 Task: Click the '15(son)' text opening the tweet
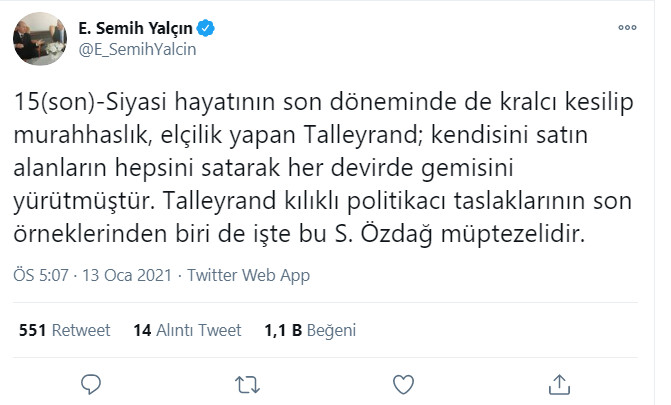[x=51, y=104]
